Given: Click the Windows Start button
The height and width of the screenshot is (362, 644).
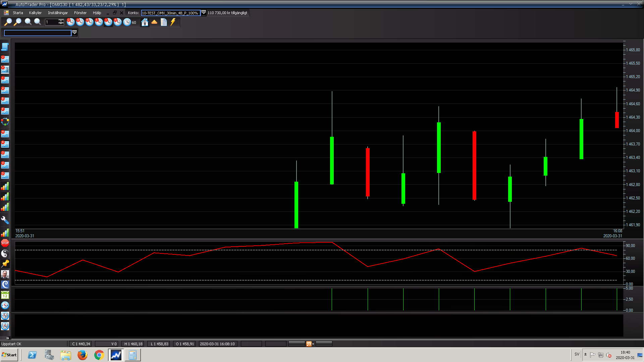Looking at the screenshot, I should click(x=9, y=355).
